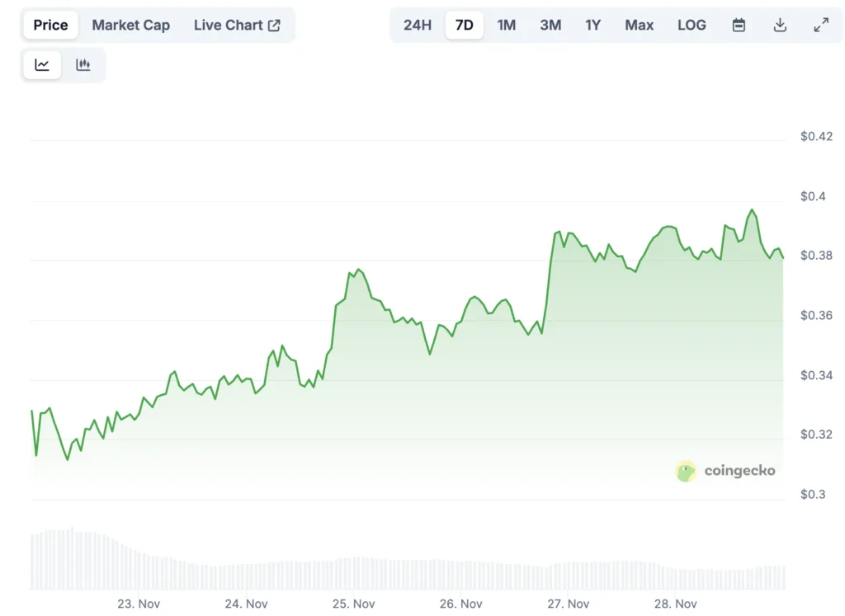
Task: View 1Y price history
Action: click(x=592, y=25)
